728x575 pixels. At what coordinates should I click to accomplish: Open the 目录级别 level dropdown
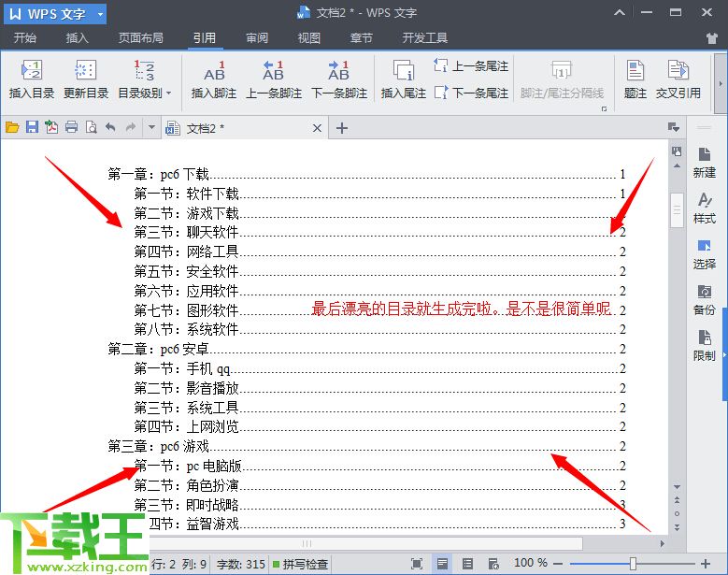tap(145, 79)
